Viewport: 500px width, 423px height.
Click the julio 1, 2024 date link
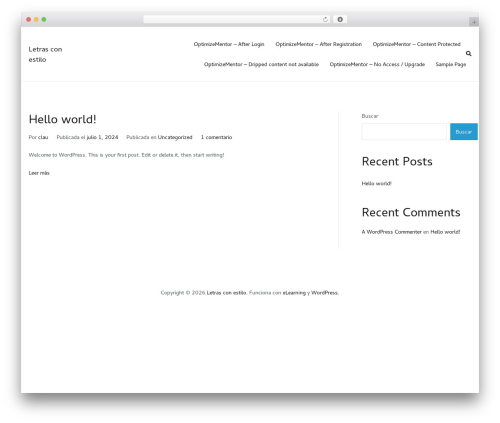tap(102, 137)
